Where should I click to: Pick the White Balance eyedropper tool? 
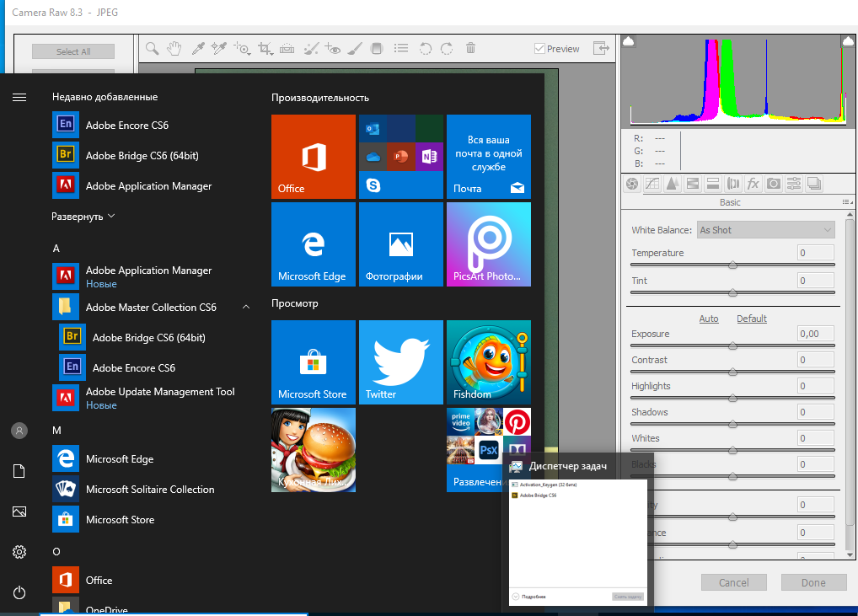[198, 49]
